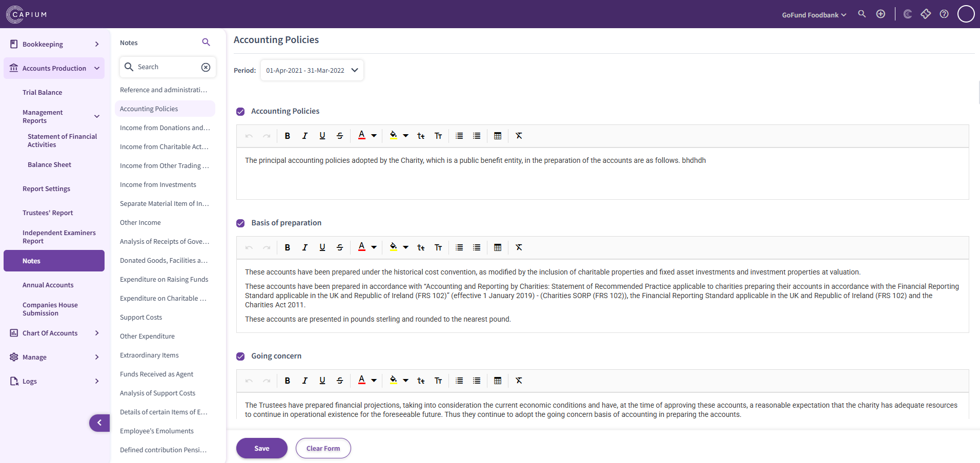Viewport: 980px width, 463px height.
Task: Click the Capium logo
Action: point(27,14)
